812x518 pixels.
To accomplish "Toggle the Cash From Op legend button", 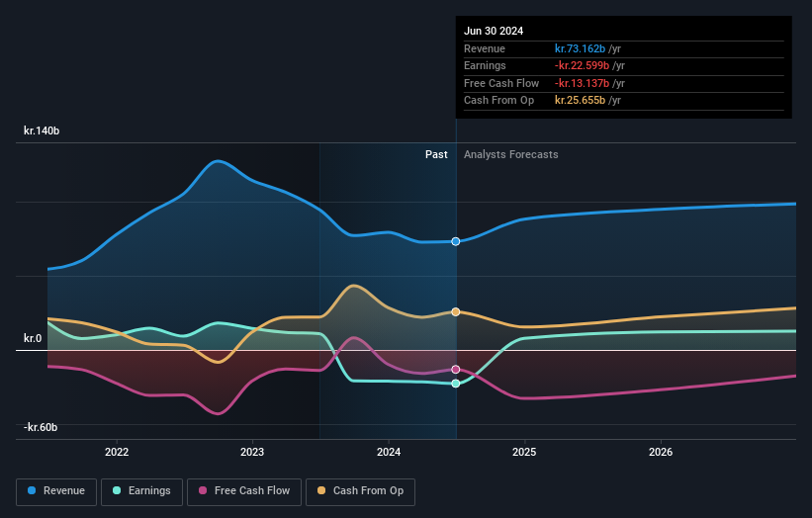I will click(360, 491).
